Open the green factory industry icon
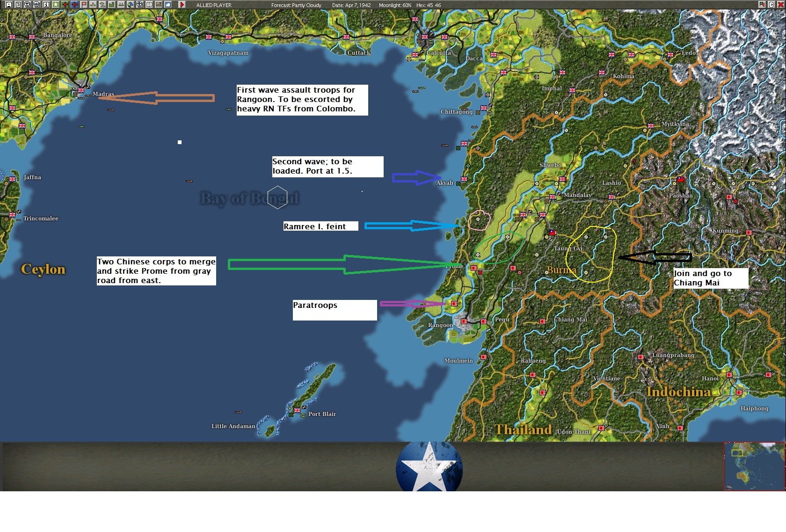The height and width of the screenshot is (532, 786). [111, 5]
